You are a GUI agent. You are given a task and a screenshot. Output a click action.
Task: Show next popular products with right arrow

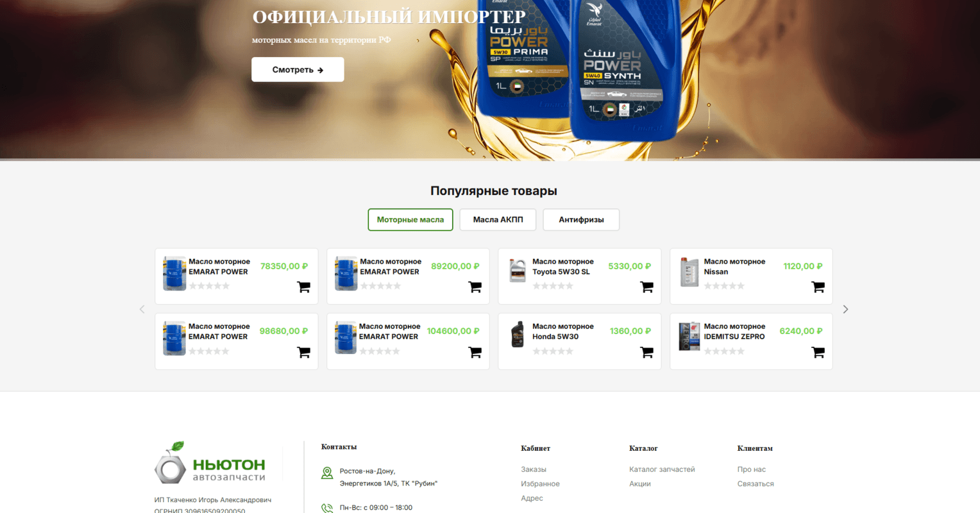[x=845, y=309]
